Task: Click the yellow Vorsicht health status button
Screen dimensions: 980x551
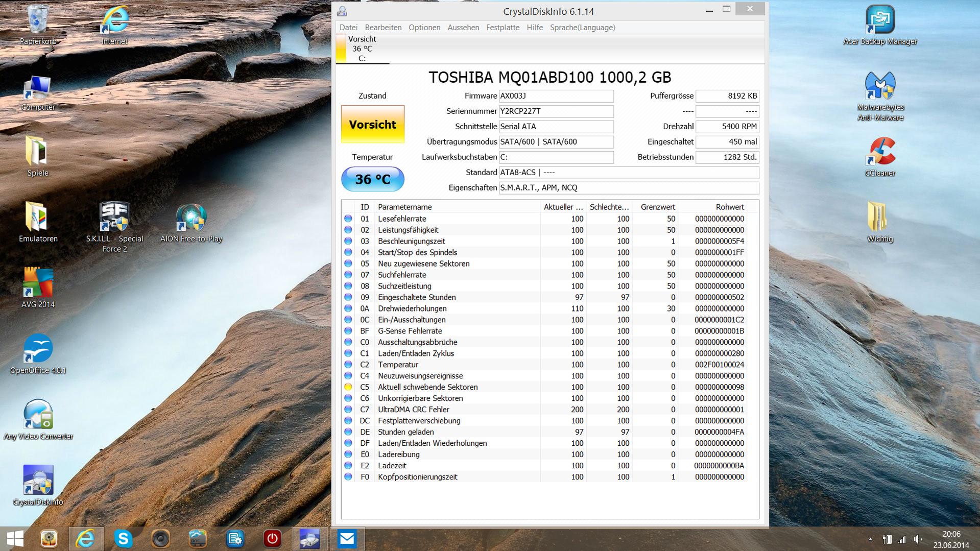Action: 372,124
